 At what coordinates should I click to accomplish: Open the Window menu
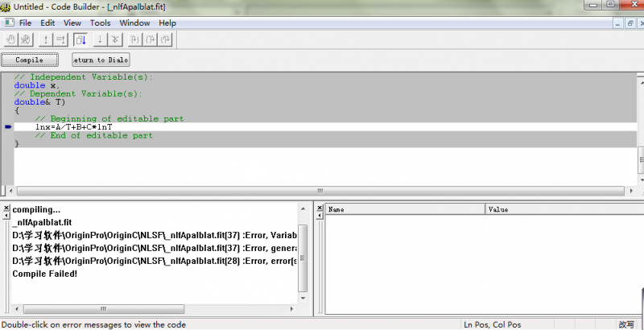coord(134,23)
